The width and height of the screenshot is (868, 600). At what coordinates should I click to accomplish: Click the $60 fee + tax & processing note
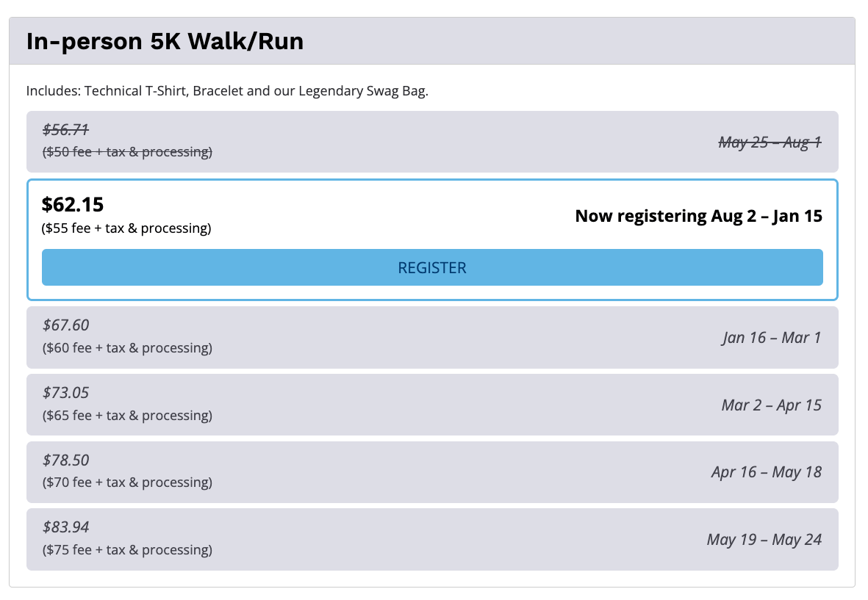pyautogui.click(x=127, y=347)
